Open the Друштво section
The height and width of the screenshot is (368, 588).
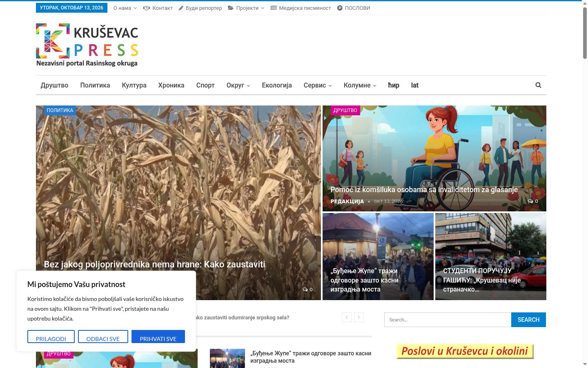pyautogui.click(x=54, y=85)
